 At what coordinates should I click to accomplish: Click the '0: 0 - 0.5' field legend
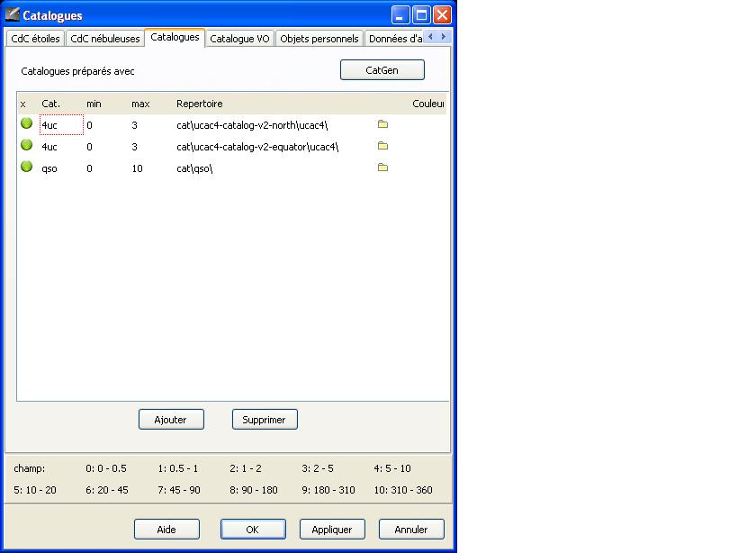tap(106, 468)
